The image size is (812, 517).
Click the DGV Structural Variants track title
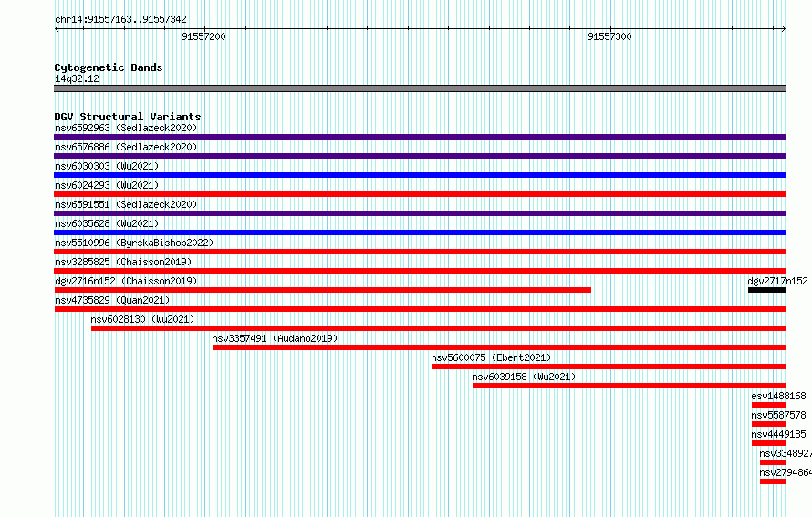pyautogui.click(x=128, y=117)
